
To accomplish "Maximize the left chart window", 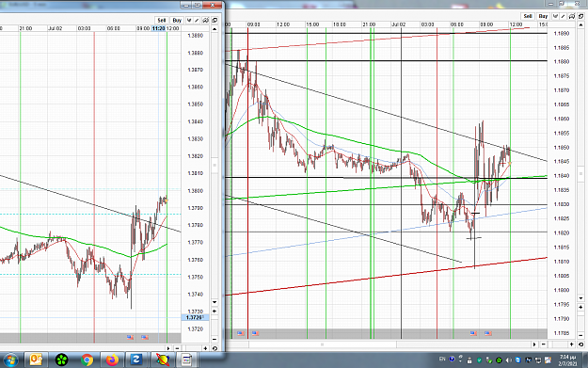I will pyautogui.click(x=197, y=5).
